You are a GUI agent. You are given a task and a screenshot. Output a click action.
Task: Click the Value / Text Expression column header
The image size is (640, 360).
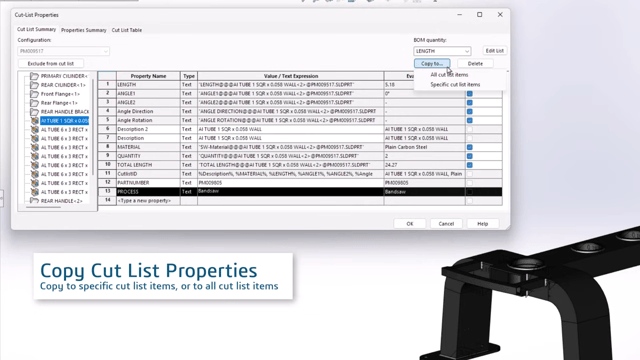[x=291, y=76]
